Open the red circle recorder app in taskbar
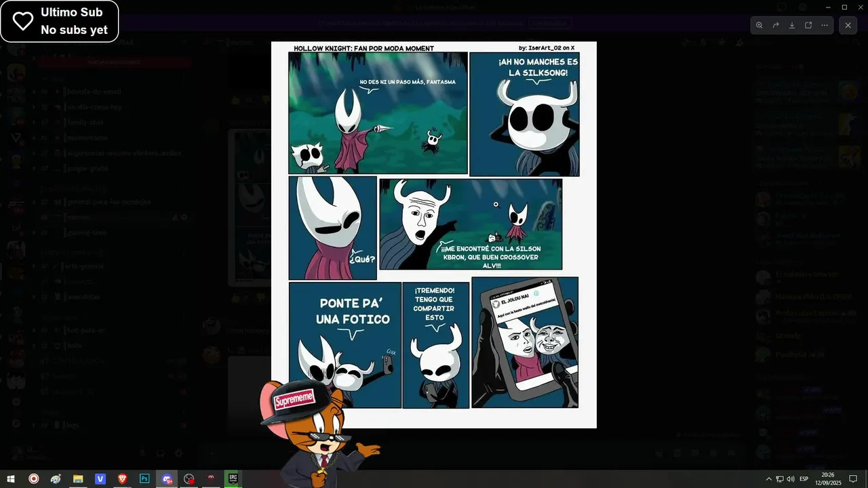Viewport: 868px width, 488px height. (x=33, y=479)
